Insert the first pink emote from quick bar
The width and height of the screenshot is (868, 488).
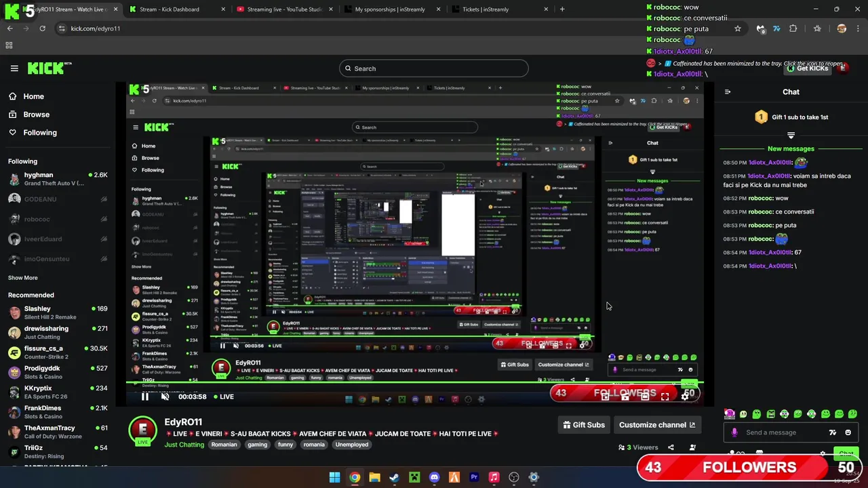[x=729, y=414]
